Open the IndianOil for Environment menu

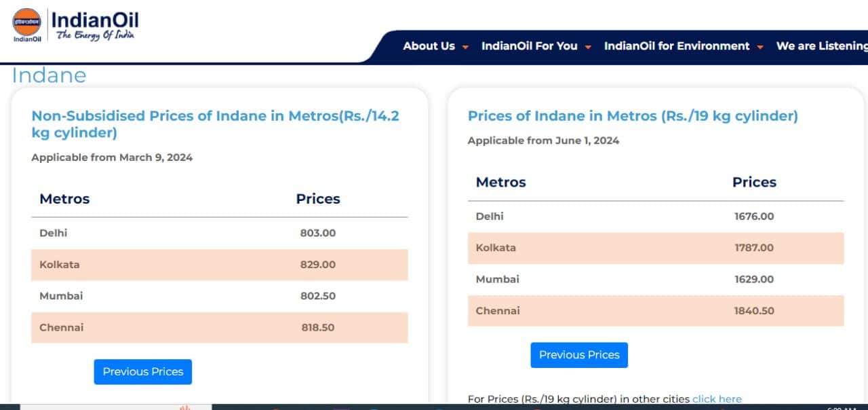click(677, 46)
